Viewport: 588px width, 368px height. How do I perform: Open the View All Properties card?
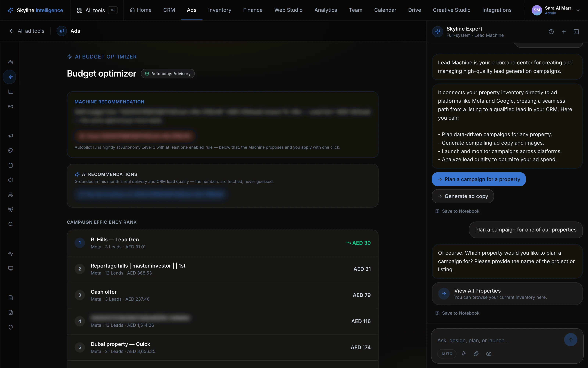click(x=507, y=294)
